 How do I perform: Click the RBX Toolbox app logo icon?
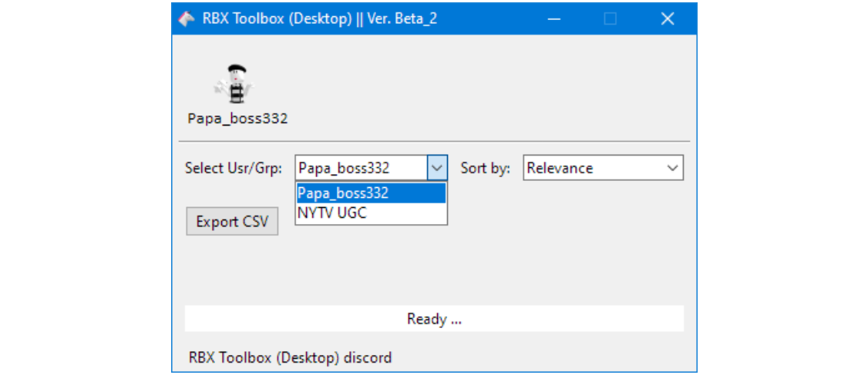pyautogui.click(x=186, y=18)
